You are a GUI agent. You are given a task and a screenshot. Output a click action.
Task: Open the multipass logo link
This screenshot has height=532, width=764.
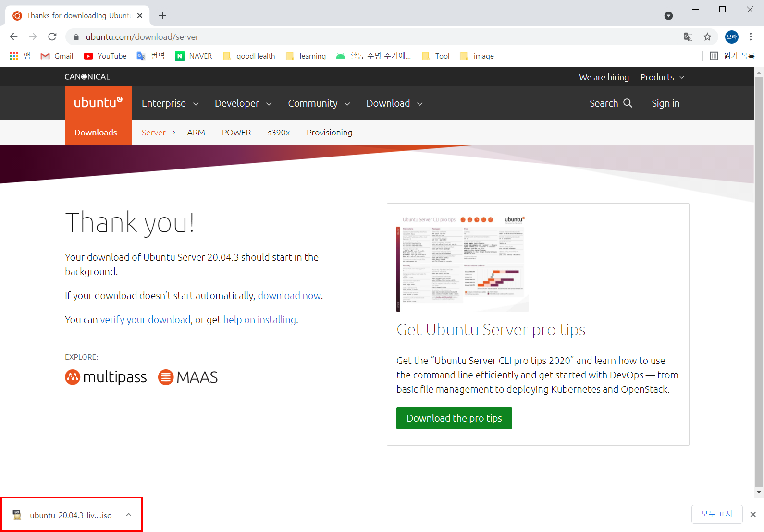coord(106,377)
